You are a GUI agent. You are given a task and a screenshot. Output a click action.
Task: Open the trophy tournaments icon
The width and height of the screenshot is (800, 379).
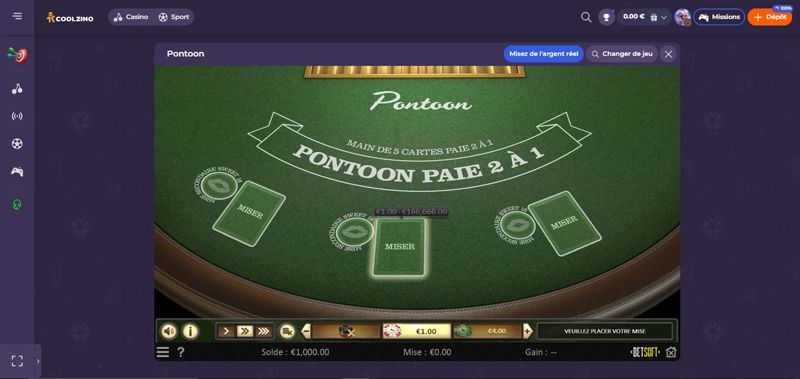coord(606,17)
